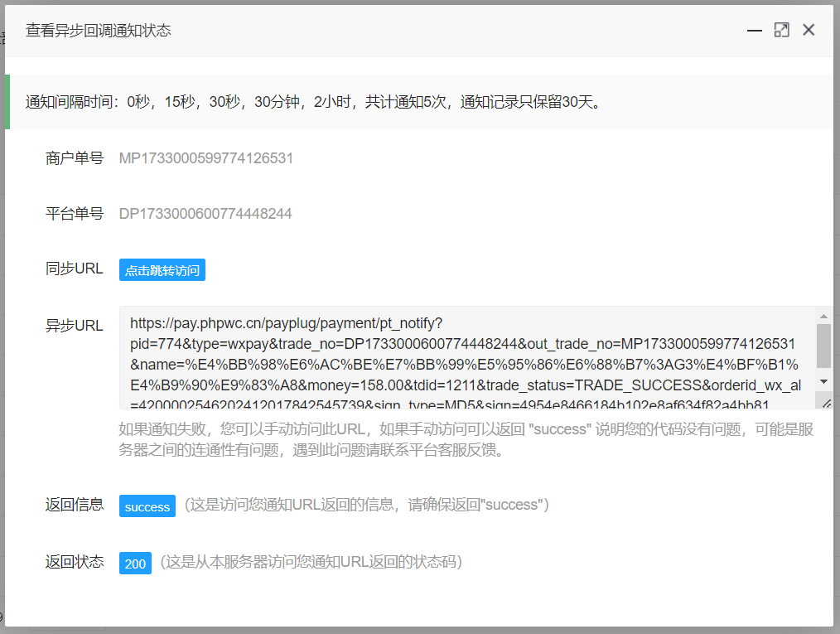Click the blue 200 status badge
The width and height of the screenshot is (840, 634).
135,564
